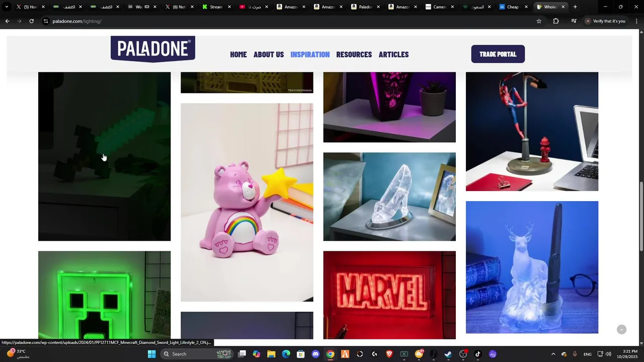Click the TRADE PORTAL button

pos(498,54)
